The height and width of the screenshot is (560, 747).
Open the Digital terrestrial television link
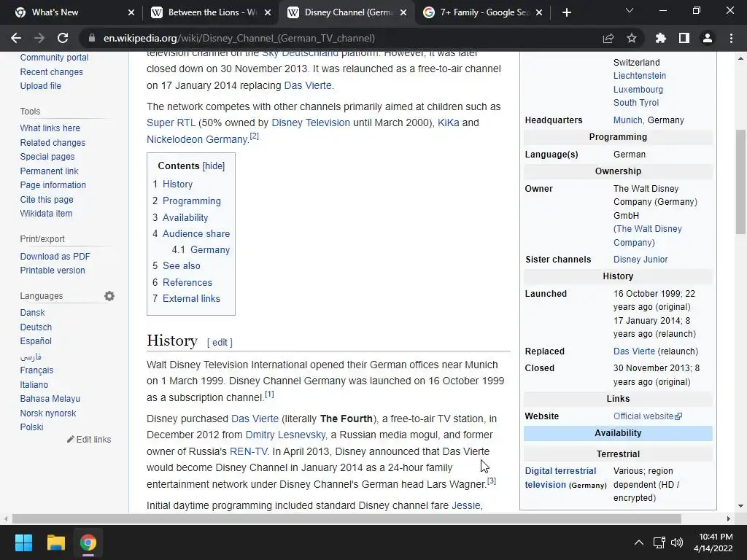pos(560,478)
